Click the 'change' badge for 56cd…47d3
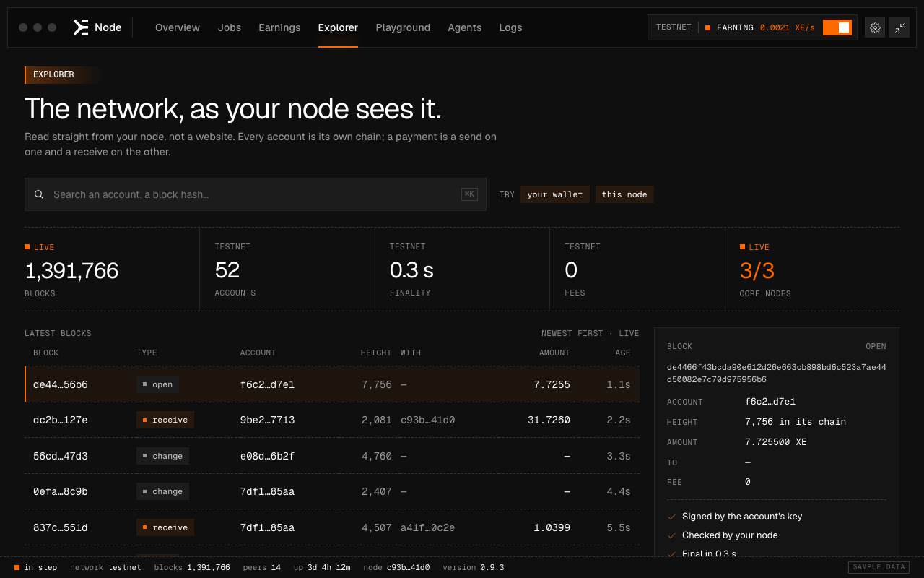 tap(162, 456)
